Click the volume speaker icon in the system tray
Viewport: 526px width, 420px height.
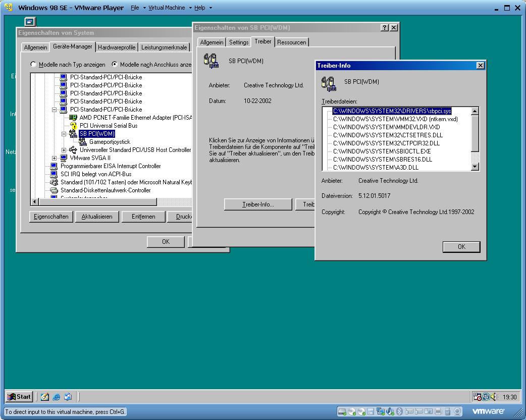click(495, 397)
